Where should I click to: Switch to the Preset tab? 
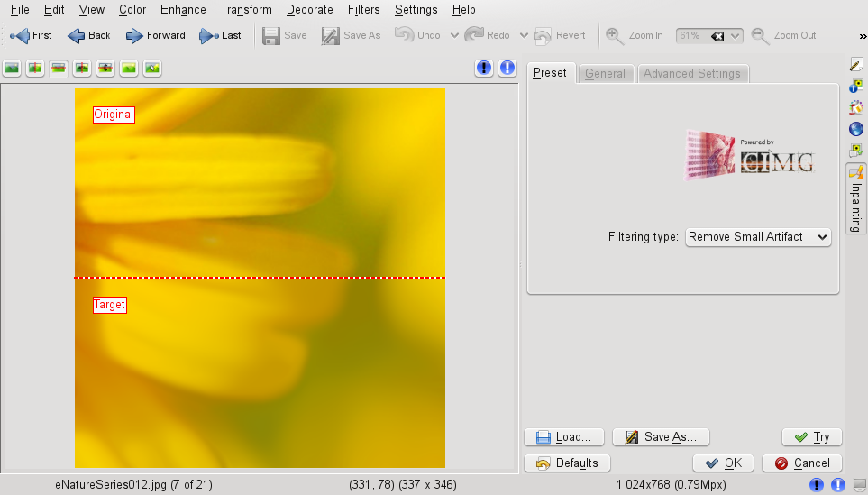click(550, 73)
